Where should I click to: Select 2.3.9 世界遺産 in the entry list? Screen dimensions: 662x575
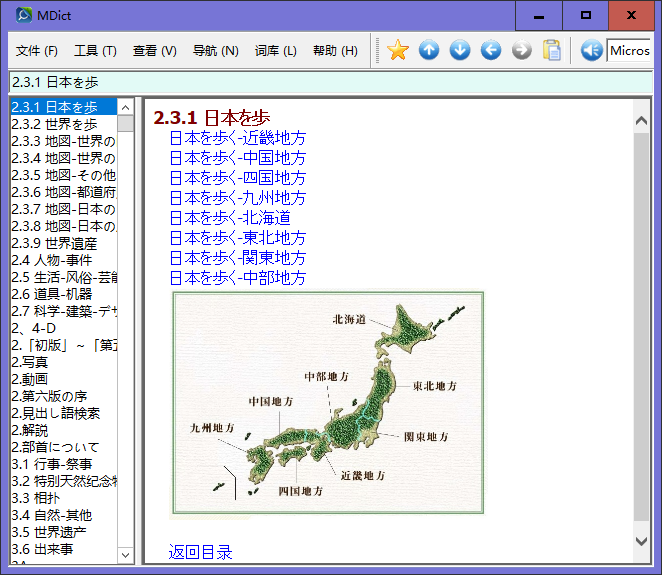[54, 243]
